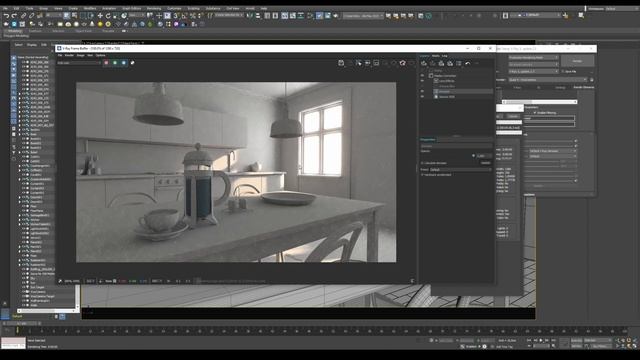
Task: Open the Options menu in VFB window
Action: pos(100,55)
